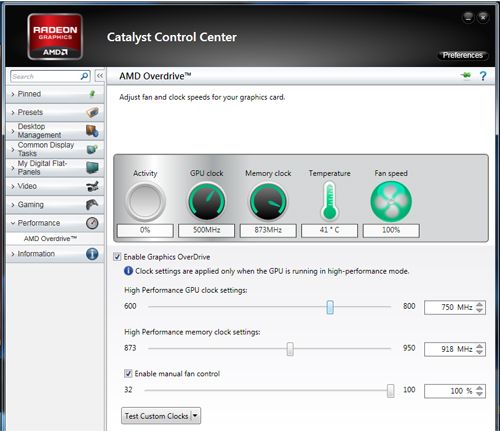The width and height of the screenshot is (500, 431).
Task: Click the 500MHz GPU clock readout
Action: click(207, 230)
